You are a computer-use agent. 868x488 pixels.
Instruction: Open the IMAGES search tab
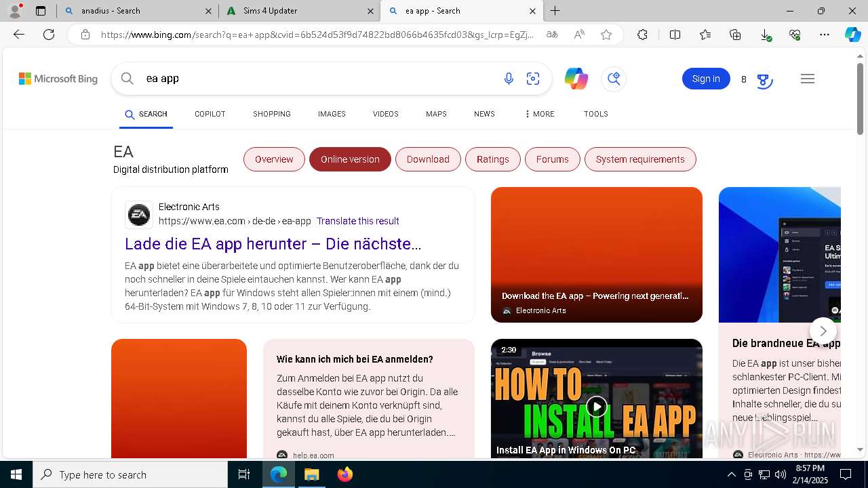(332, 114)
